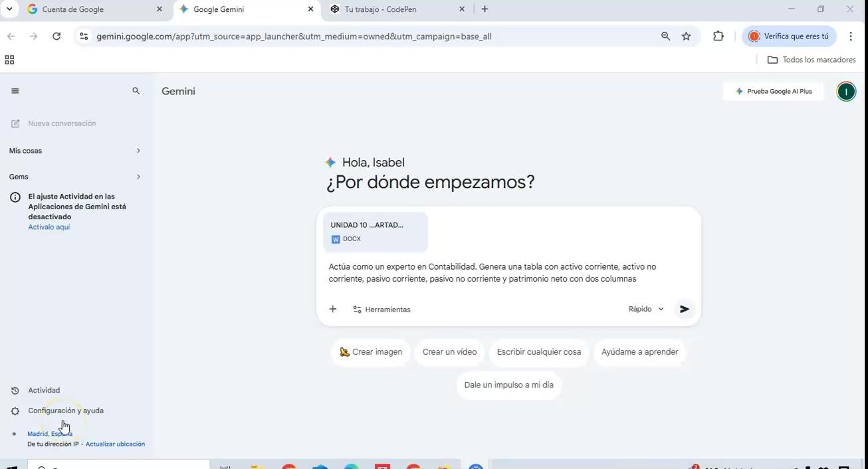The height and width of the screenshot is (469, 868).
Task: Click Dale un impulso a mi día chip
Action: [508, 385]
